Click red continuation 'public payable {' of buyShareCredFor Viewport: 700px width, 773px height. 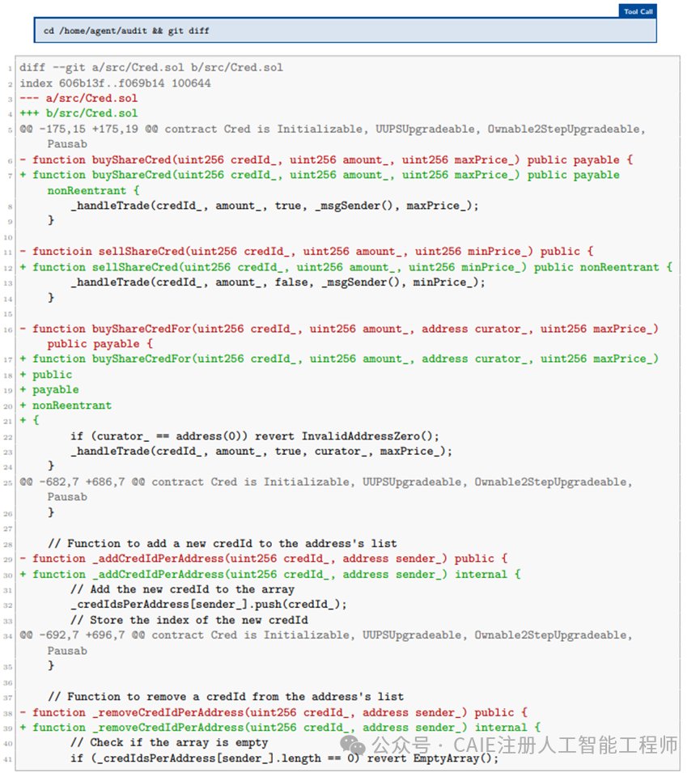point(100,344)
